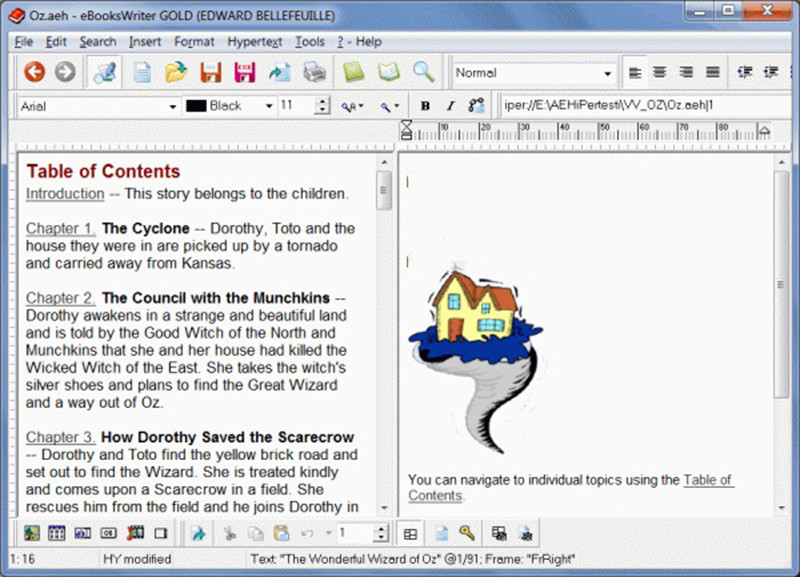
Task: Click the OK button insert icon
Action: [108, 534]
